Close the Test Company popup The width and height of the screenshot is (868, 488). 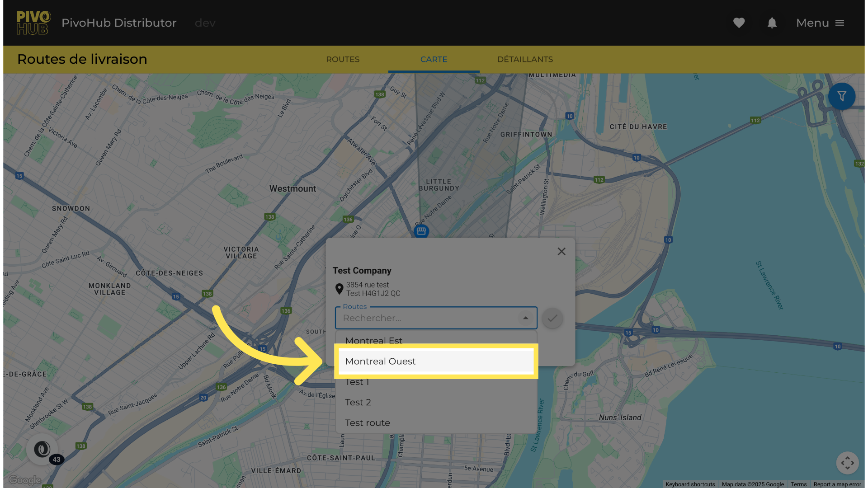[561, 251]
